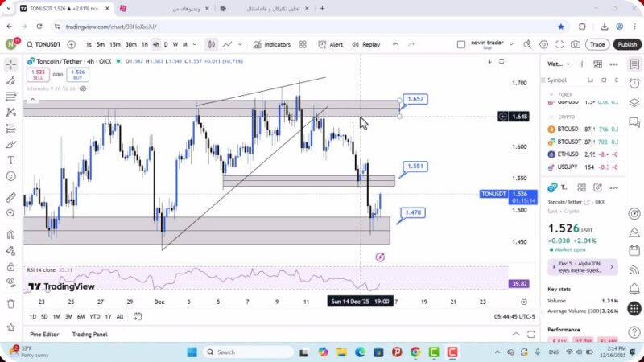Toggle the lock all drawings tool
The height and width of the screenshot is (362, 644).
coord(10,266)
